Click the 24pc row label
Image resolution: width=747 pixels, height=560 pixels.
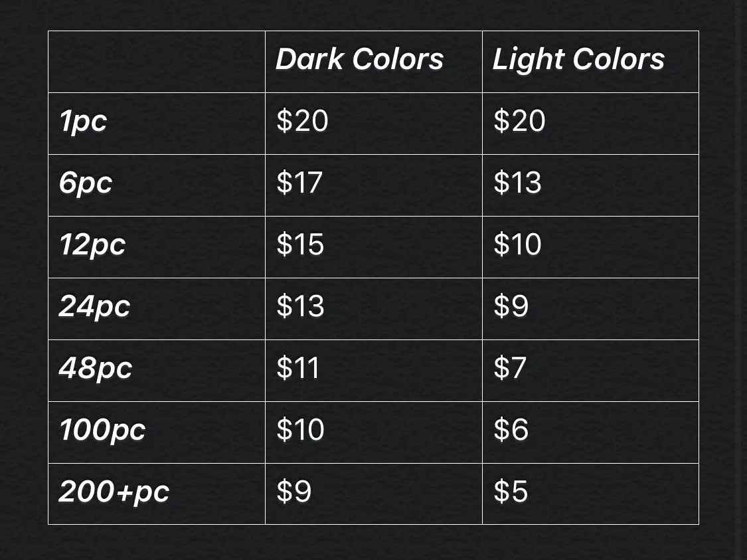point(94,306)
